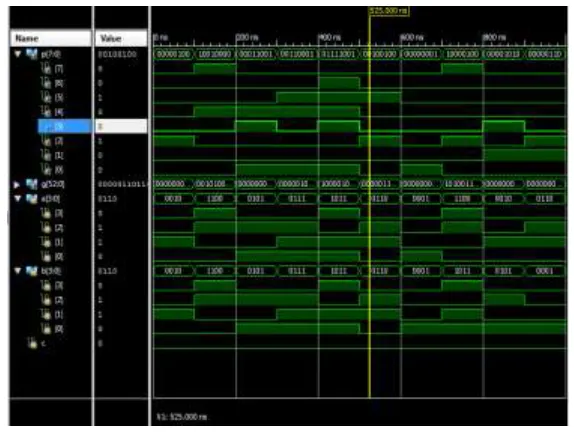Click the bit icon of p bit [5]

[x=46, y=97]
